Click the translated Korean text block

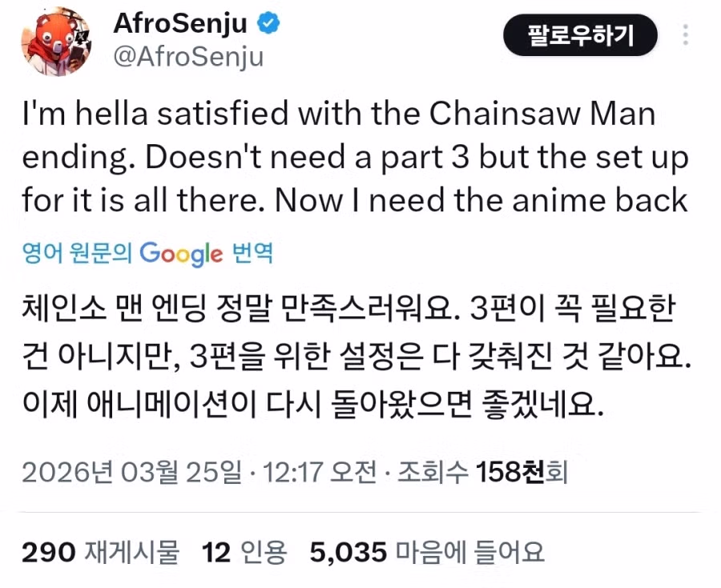[x=352, y=352]
